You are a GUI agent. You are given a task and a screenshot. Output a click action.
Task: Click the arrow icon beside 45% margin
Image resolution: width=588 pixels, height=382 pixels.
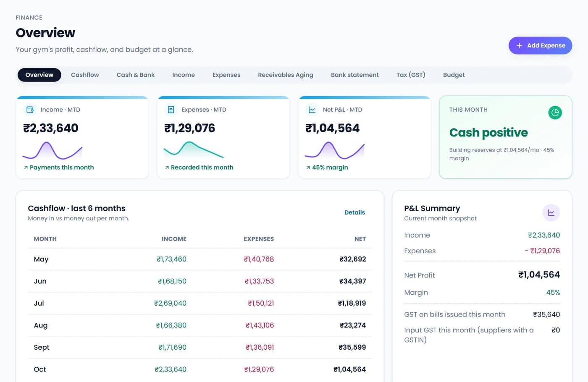click(x=308, y=167)
